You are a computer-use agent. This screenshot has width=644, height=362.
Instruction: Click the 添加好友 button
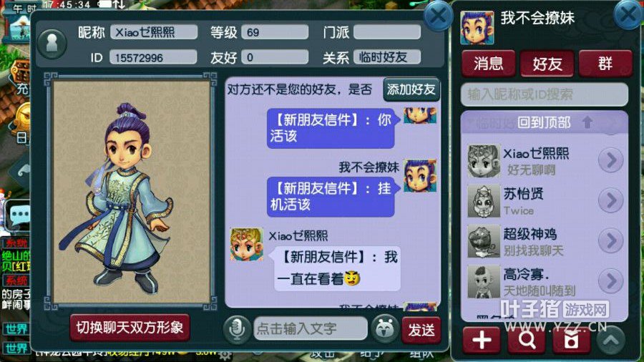[x=411, y=89]
